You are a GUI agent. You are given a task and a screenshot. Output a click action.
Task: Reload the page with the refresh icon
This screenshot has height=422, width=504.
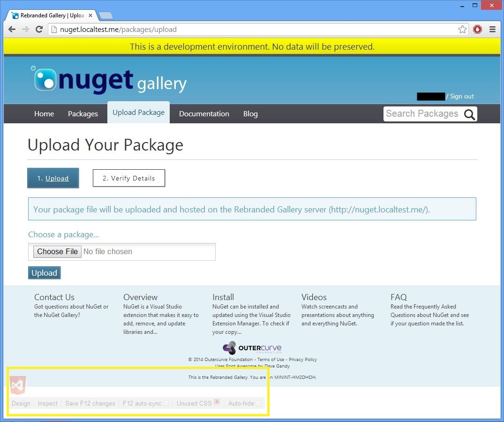click(x=39, y=29)
